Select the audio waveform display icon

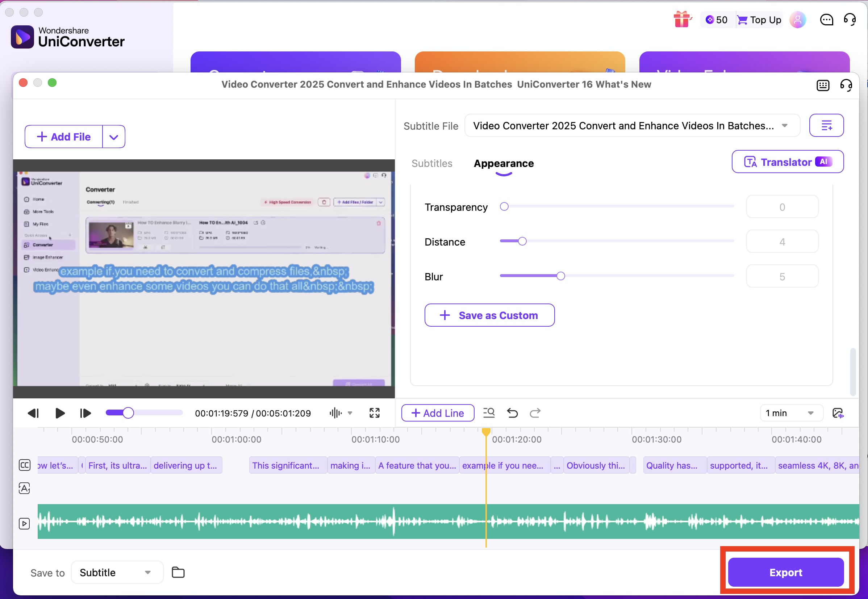335,413
